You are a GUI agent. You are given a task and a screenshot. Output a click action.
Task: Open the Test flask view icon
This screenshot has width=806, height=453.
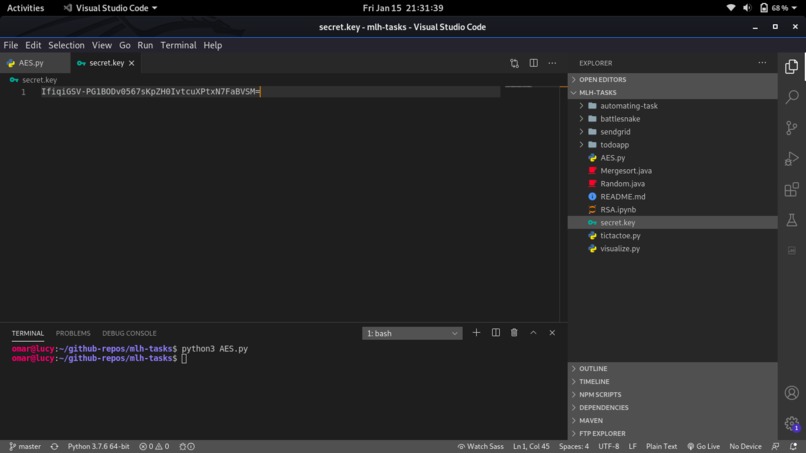(792, 220)
